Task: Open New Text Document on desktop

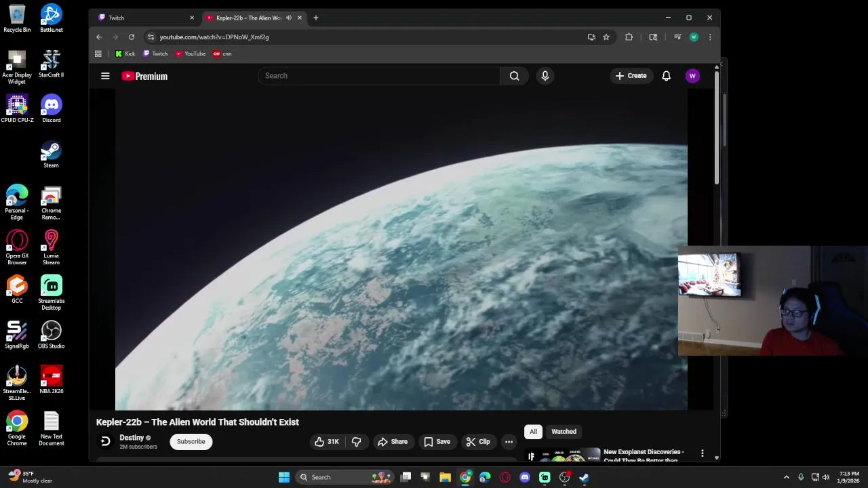Action: click(52, 429)
